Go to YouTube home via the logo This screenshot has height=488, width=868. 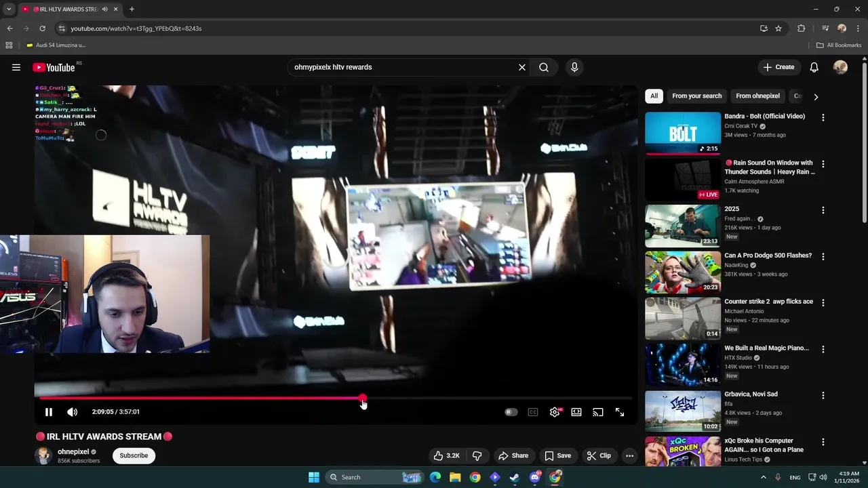[54, 67]
